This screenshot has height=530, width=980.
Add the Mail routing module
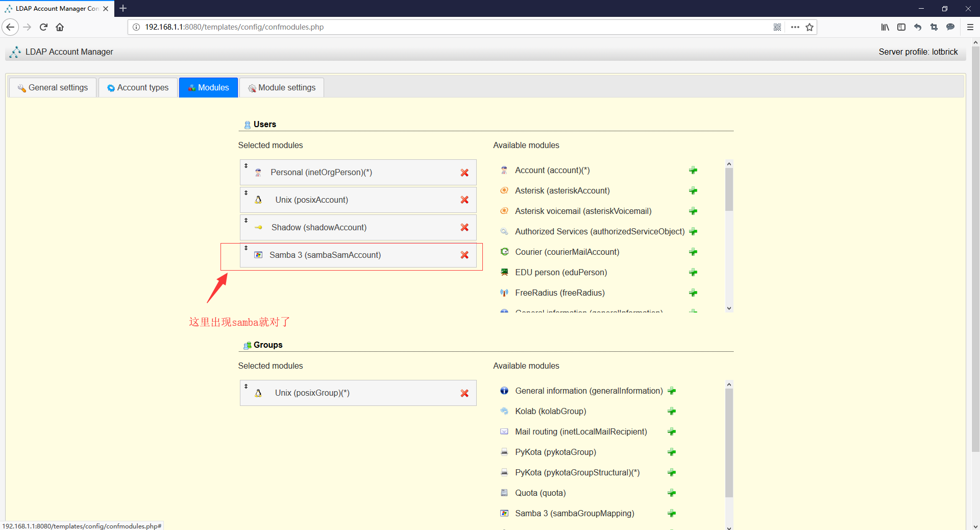(x=672, y=432)
